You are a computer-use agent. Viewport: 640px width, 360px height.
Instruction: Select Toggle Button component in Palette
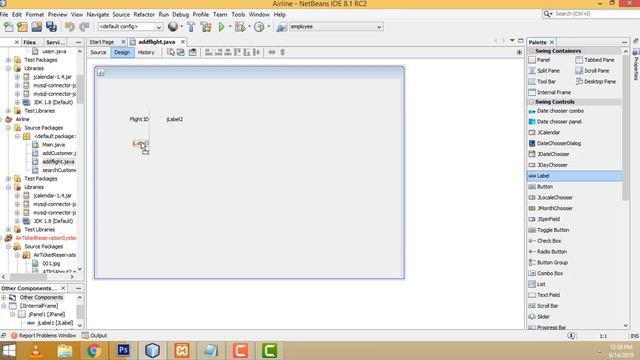(553, 230)
